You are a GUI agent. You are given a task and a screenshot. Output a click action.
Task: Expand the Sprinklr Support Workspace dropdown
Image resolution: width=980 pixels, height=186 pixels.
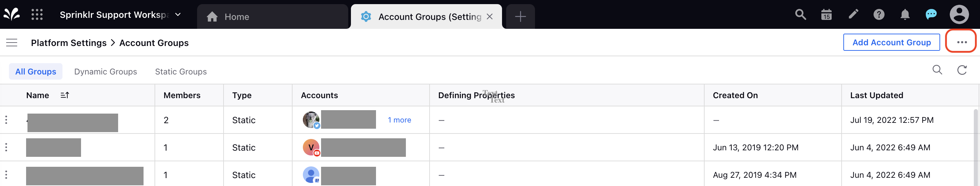(178, 15)
